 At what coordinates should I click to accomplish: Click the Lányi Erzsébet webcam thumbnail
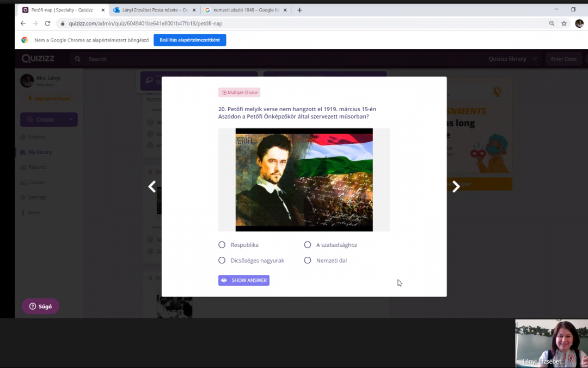(x=551, y=343)
